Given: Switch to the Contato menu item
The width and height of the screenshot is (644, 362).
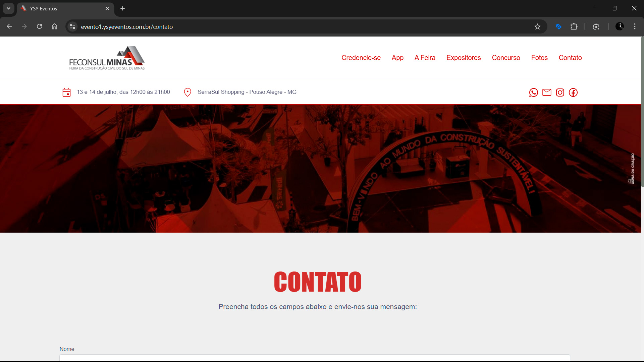Looking at the screenshot, I should point(570,58).
